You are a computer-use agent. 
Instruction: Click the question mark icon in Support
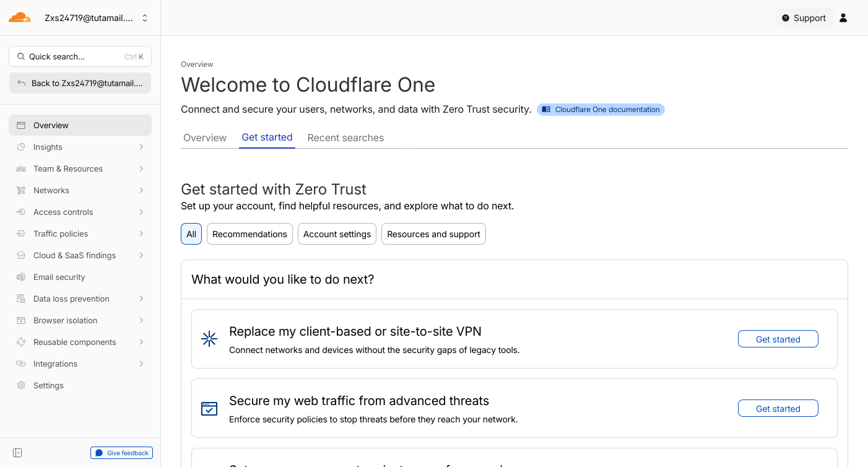[786, 18]
